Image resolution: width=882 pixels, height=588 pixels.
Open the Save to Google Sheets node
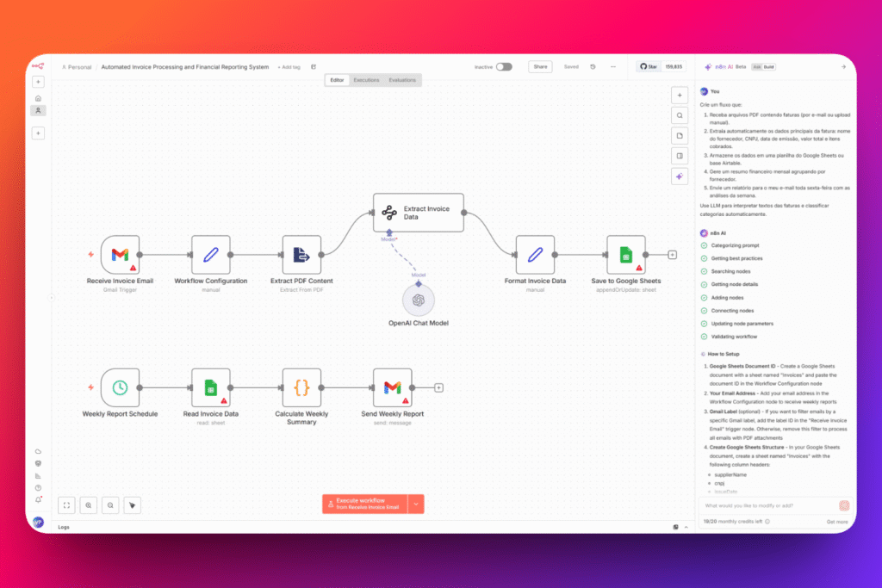[x=625, y=256]
